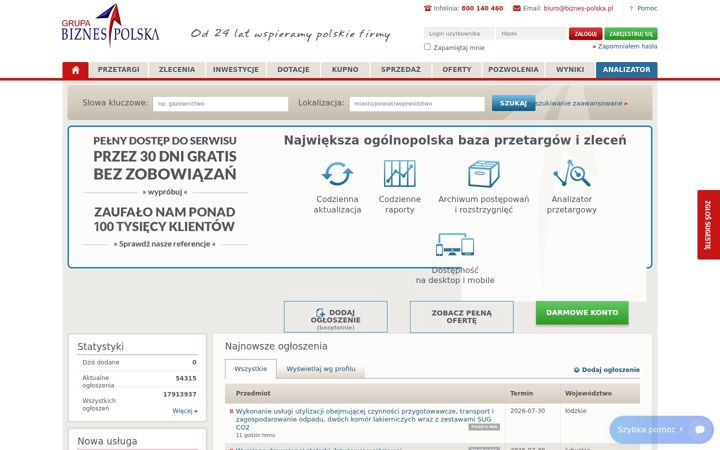
Task: Click the Codzienne raporty chart icon
Action: [399, 173]
